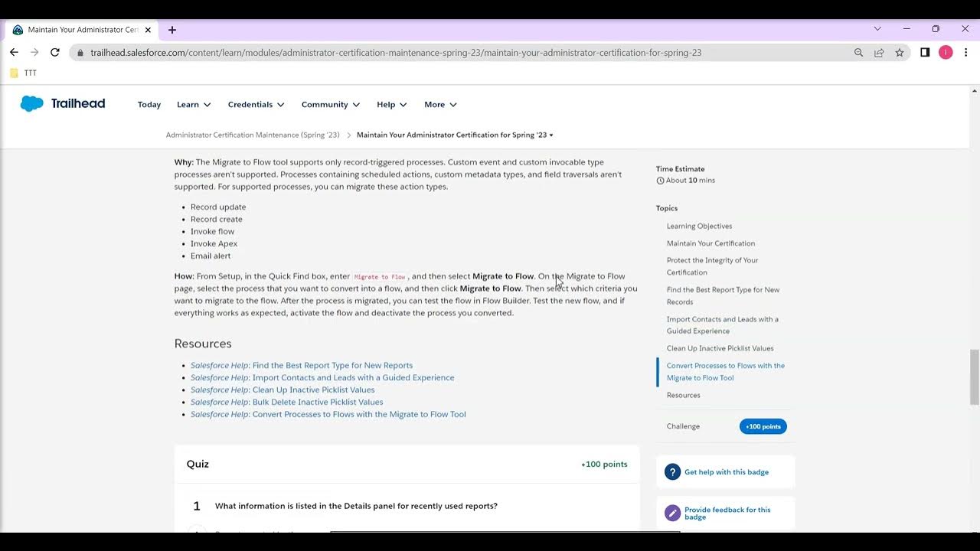
Task: Open Convert Processes to Flows help link
Action: (328, 415)
